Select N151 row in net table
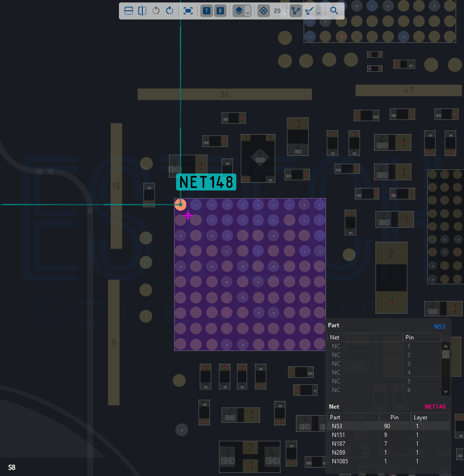The image size is (464, 476). (x=388, y=435)
